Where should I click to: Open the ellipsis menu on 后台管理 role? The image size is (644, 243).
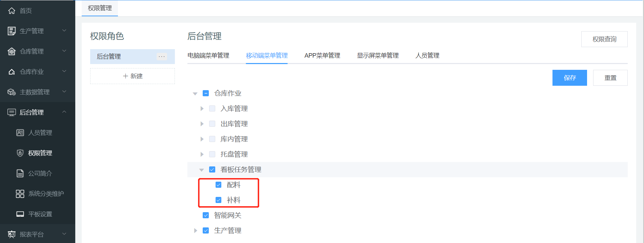162,57
